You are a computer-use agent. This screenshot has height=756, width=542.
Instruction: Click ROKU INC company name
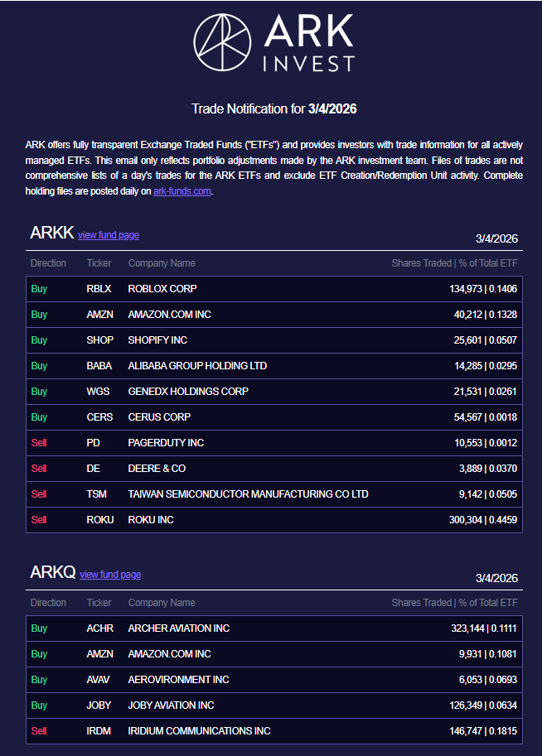[x=151, y=520]
